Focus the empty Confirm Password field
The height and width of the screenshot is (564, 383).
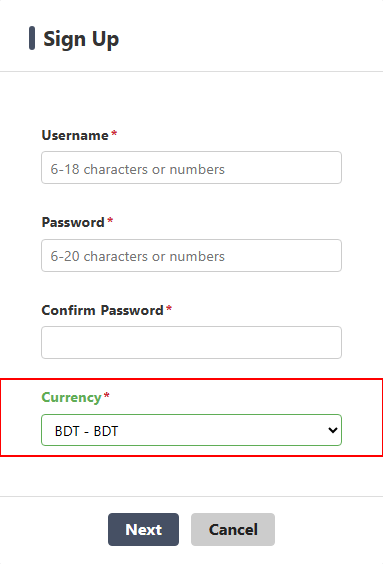[191, 342]
